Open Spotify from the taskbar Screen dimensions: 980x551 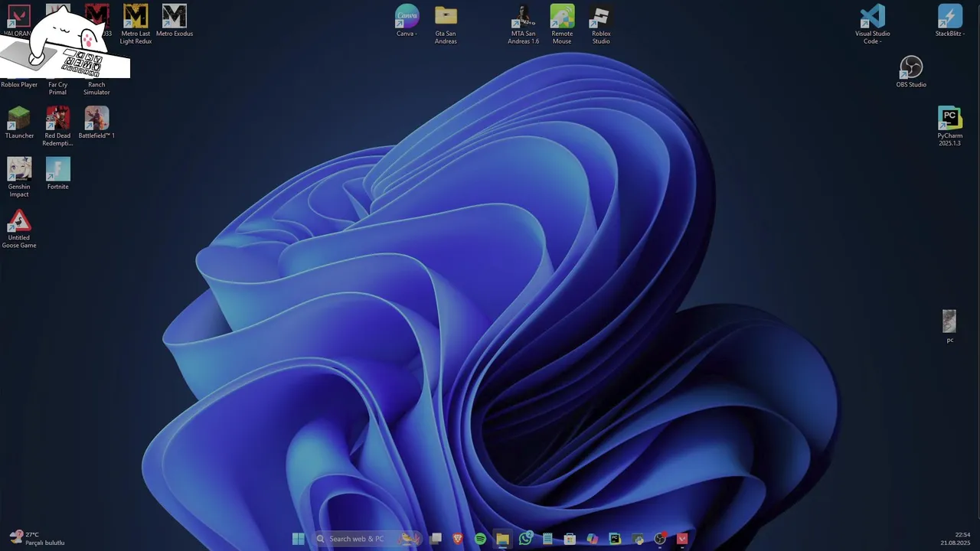click(480, 539)
